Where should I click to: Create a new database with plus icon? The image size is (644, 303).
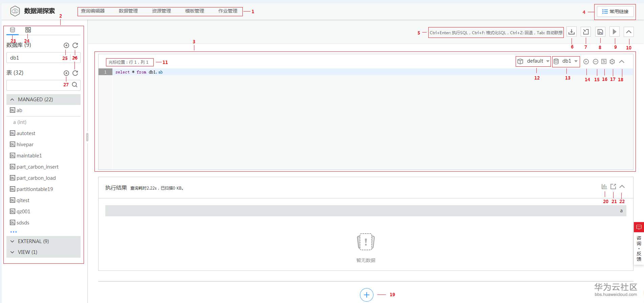[66, 45]
